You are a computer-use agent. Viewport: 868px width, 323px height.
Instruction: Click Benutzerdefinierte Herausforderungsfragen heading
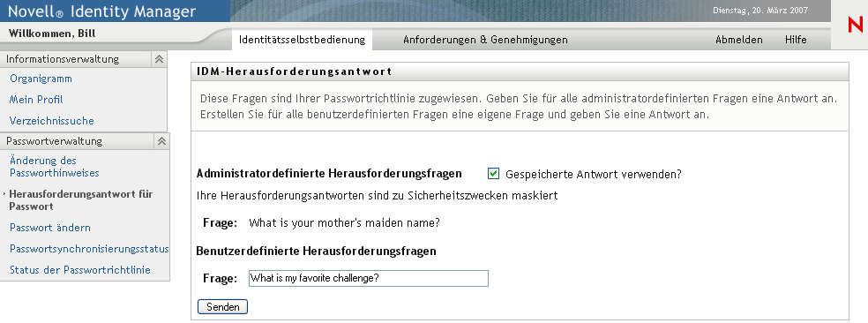[x=317, y=251]
